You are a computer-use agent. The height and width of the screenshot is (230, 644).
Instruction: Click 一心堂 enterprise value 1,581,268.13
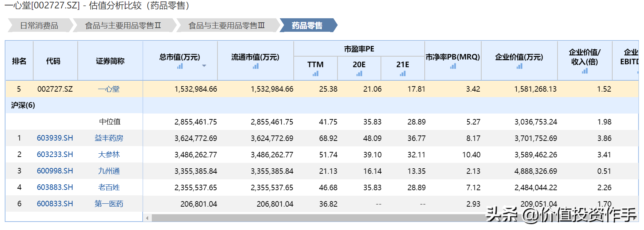pyautogui.click(x=535, y=89)
